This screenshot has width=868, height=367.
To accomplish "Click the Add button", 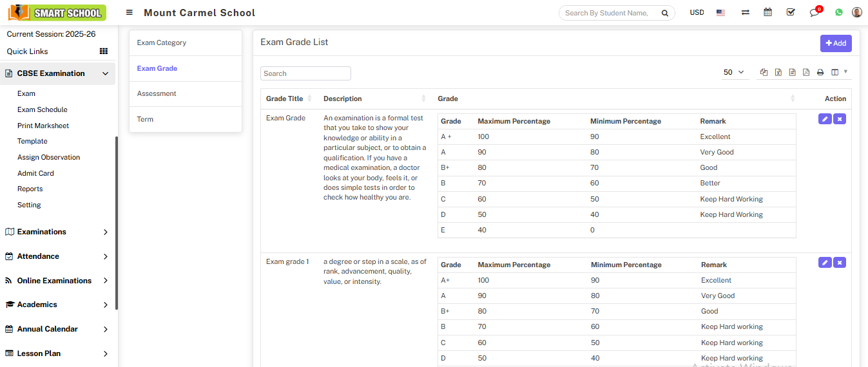I will [x=836, y=43].
